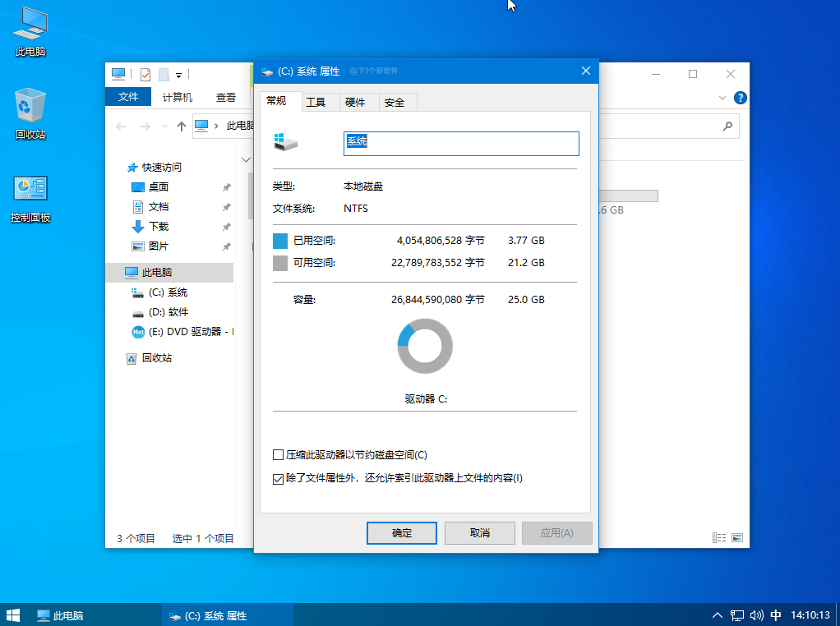840x626 pixels.
Task: Click the volume speaker icon in system tray
Action: click(x=755, y=615)
